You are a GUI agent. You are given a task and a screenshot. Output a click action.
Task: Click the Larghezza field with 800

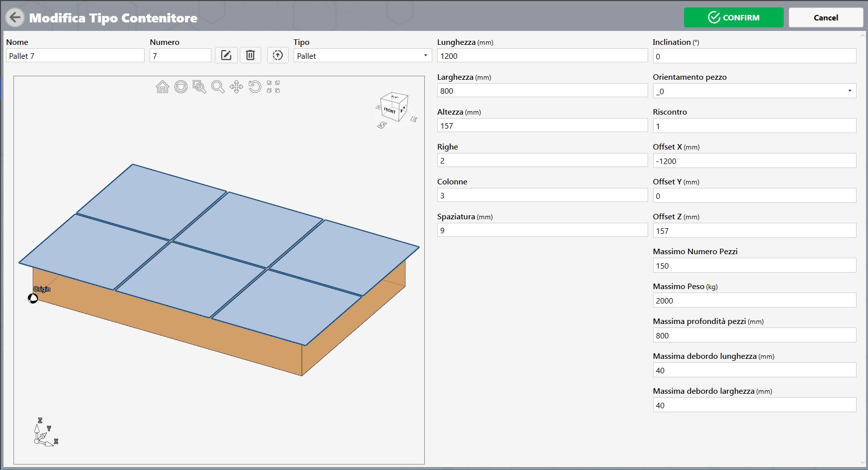542,91
